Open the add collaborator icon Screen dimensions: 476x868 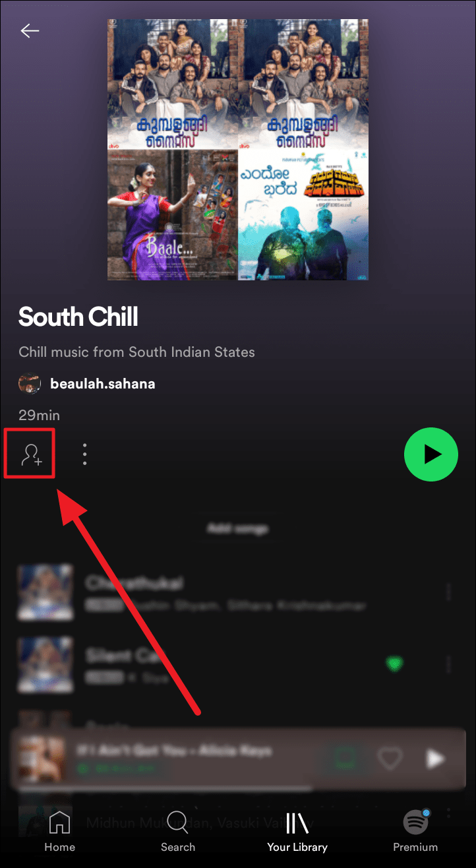click(x=30, y=454)
